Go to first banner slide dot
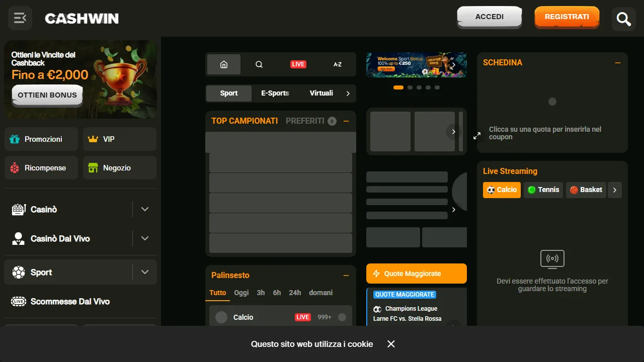 [398, 87]
